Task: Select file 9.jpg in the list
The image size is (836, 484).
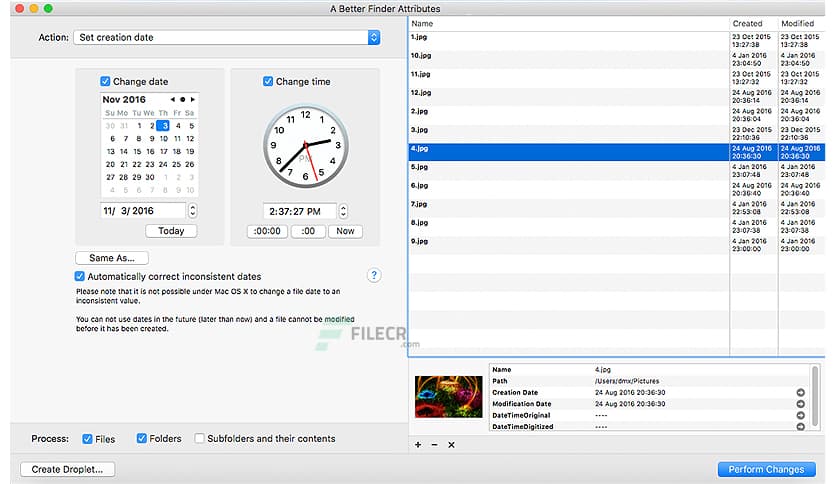Action: point(617,245)
